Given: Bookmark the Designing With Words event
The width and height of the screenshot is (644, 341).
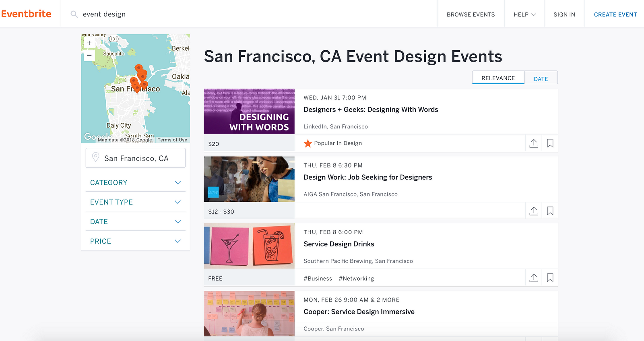Looking at the screenshot, I should click(550, 143).
